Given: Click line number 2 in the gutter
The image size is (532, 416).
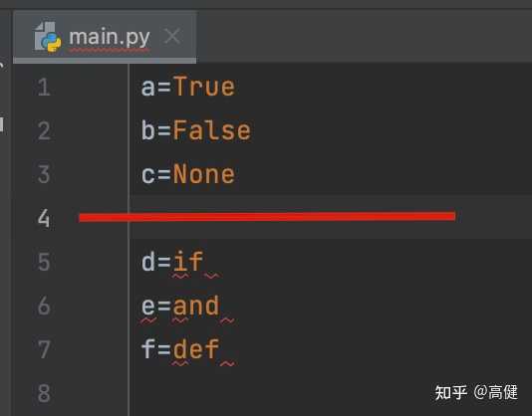Looking at the screenshot, I should [44, 130].
